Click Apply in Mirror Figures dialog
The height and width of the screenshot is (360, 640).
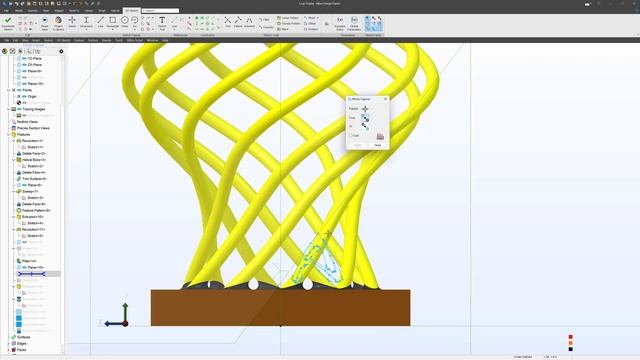point(357,145)
